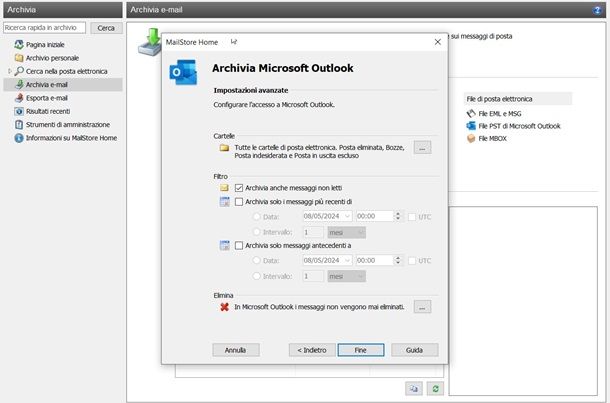Image resolution: width=610 pixels, height=403 pixels.
Task: Select Intervallo radio under antecedenti filter
Action: (x=256, y=276)
